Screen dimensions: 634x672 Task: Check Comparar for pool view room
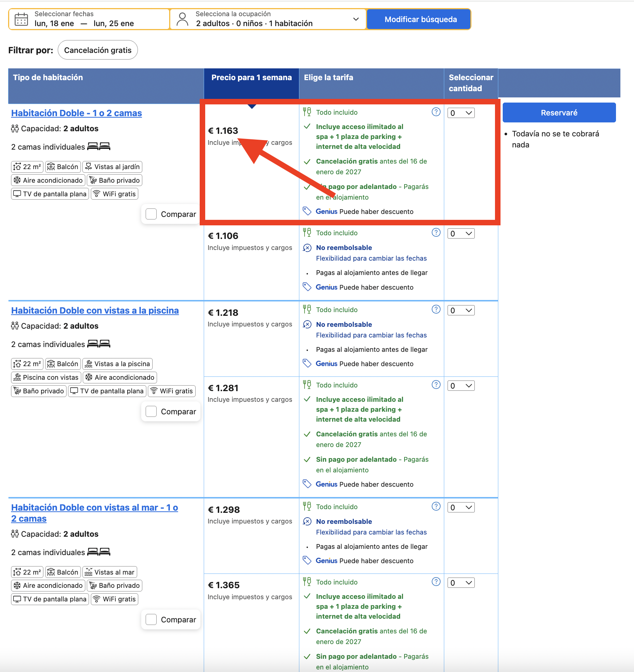coord(151,411)
